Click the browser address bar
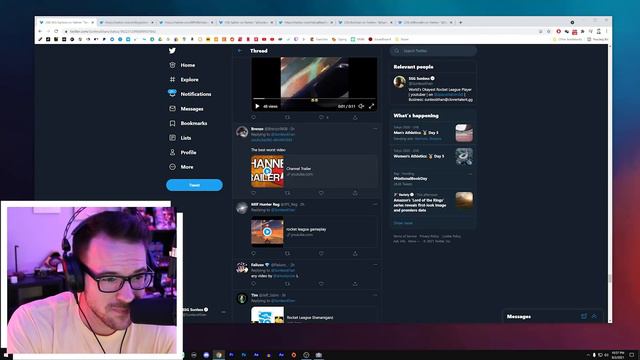640x360 pixels. [300, 31]
